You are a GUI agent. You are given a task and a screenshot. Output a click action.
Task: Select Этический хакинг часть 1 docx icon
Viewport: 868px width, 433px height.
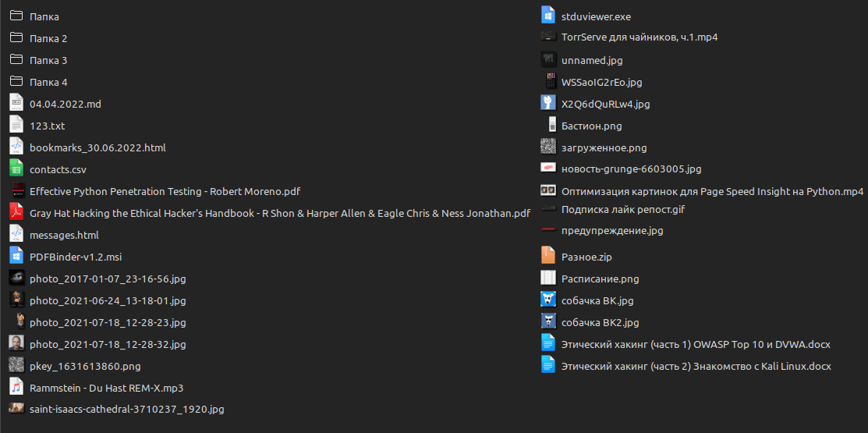coord(547,343)
